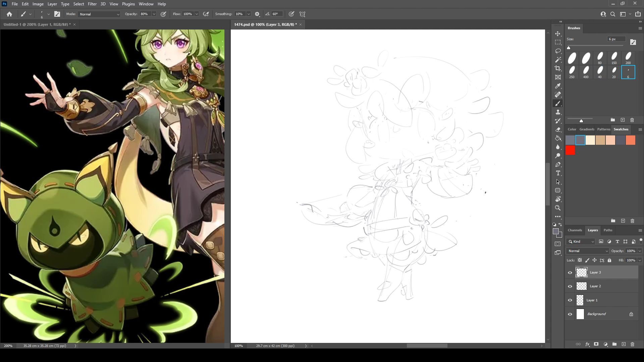This screenshot has width=644, height=362.
Task: Switch to the Channels tab
Action: [575, 230]
